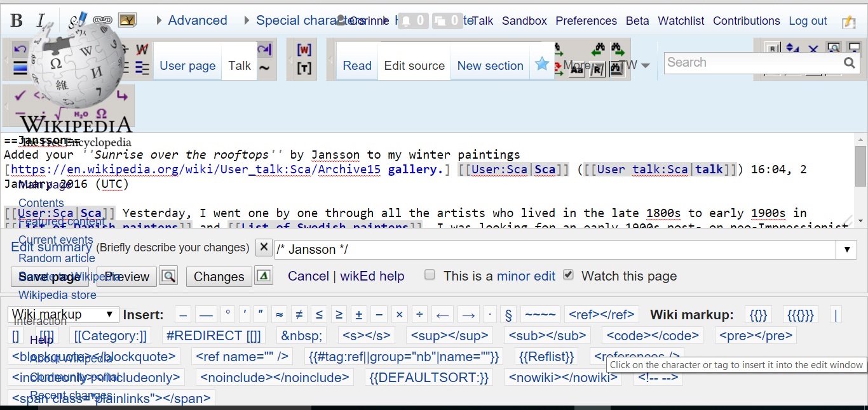Uncheck Watch this page

[567, 275]
